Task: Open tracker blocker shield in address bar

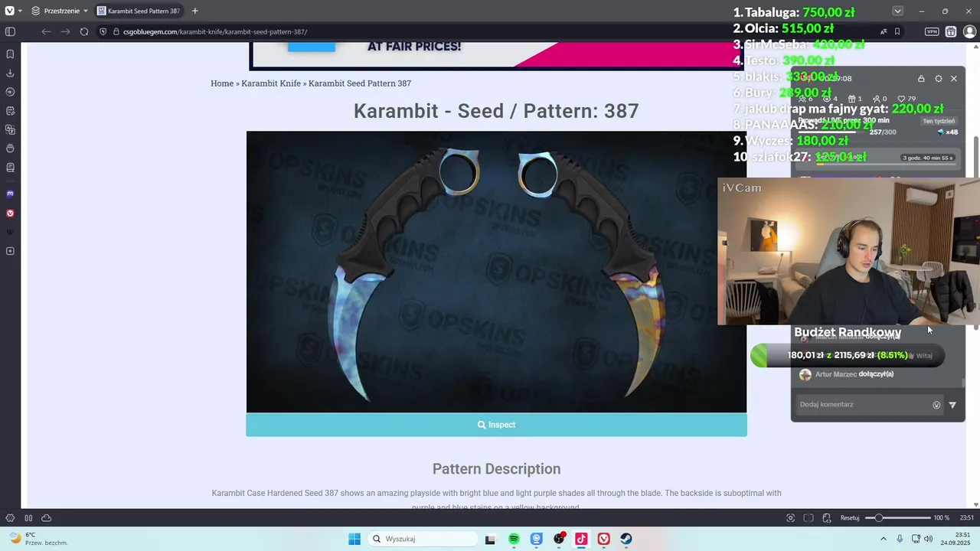Action: coord(103,31)
